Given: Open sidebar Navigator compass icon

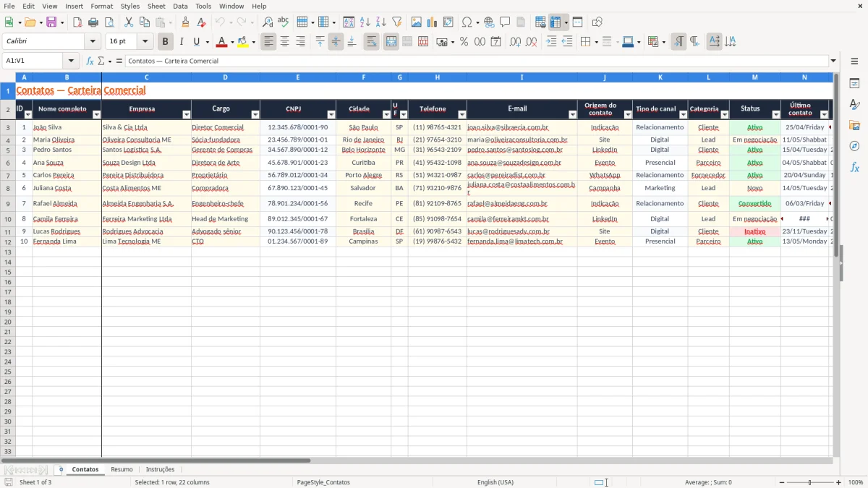Looking at the screenshot, I should 854,146.
